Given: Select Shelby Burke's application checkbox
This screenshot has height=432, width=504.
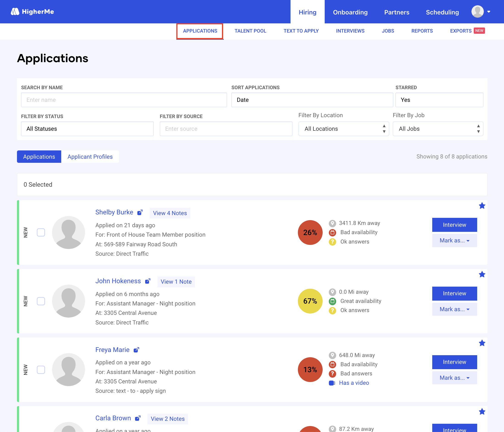Looking at the screenshot, I should (x=41, y=232).
